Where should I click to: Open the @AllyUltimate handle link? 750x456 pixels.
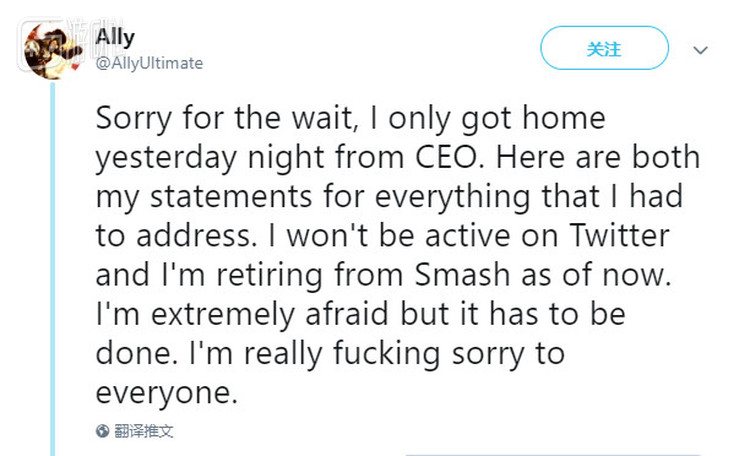(149, 63)
